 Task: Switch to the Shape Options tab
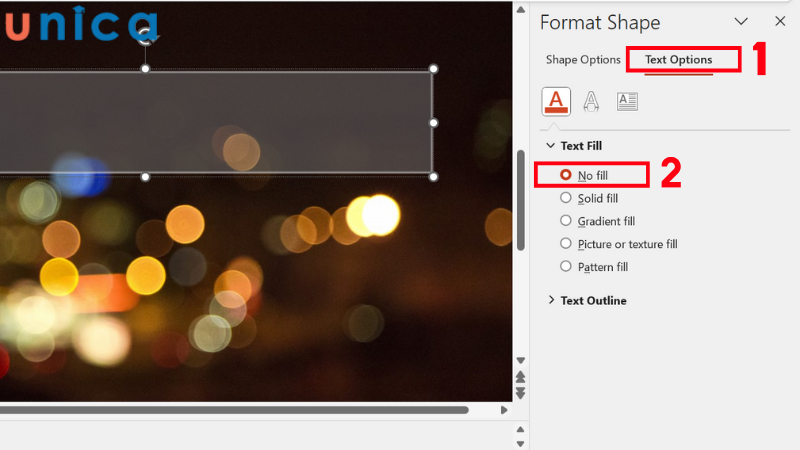coord(583,60)
